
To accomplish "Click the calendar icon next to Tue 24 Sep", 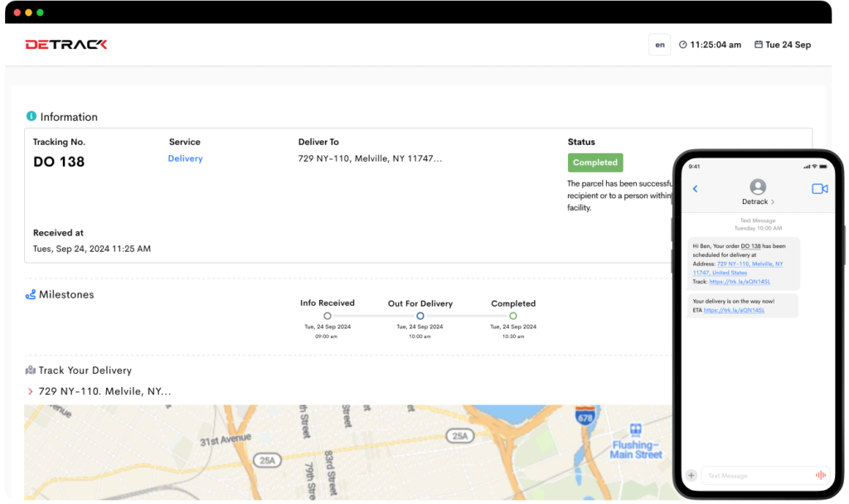I will (x=759, y=44).
